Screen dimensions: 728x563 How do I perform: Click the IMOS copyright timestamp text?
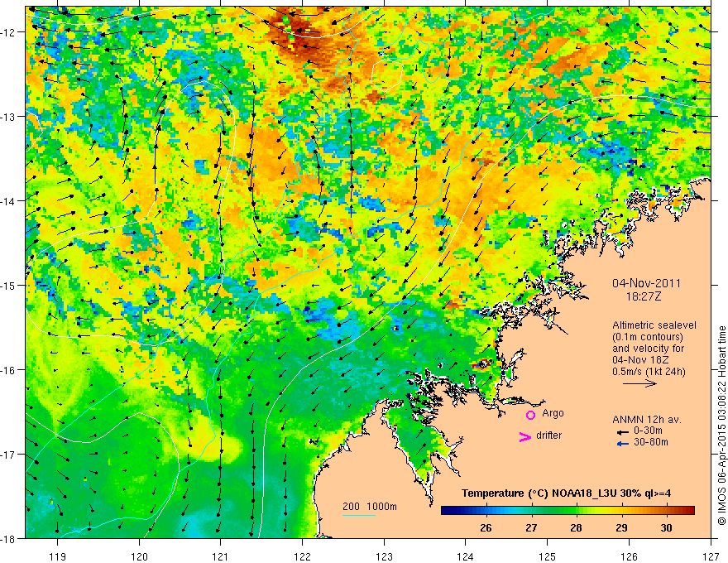click(x=722, y=426)
